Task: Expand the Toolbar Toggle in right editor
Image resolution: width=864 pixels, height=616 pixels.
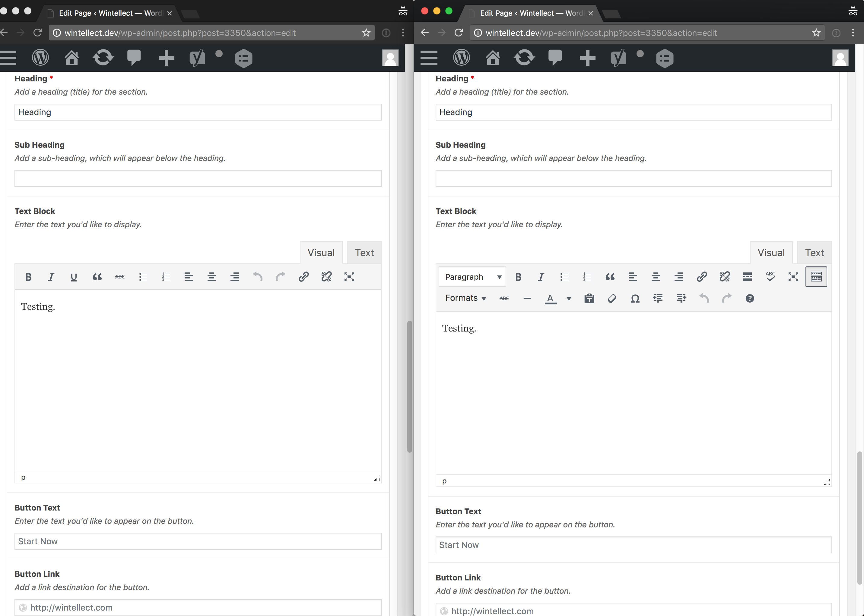Action: 816,276
